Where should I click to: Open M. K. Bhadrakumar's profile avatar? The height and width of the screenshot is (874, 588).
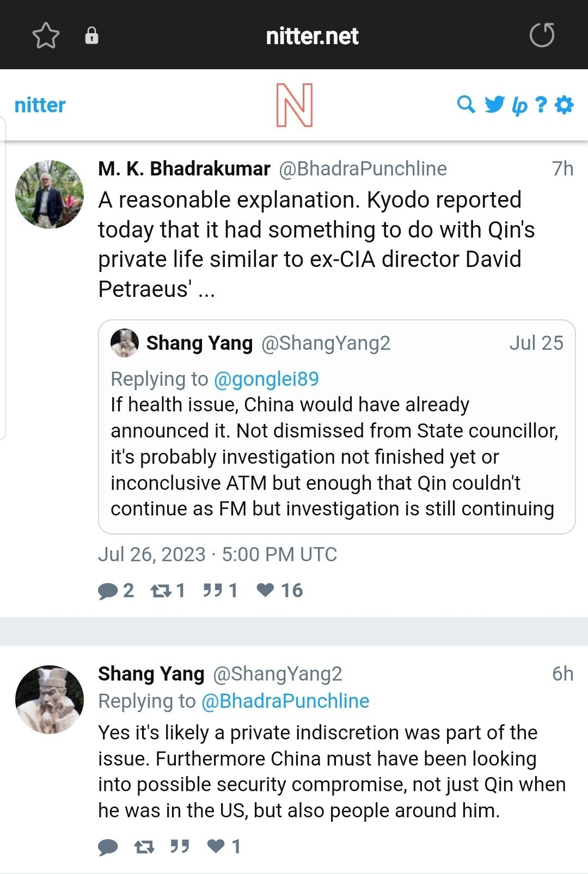(50, 195)
